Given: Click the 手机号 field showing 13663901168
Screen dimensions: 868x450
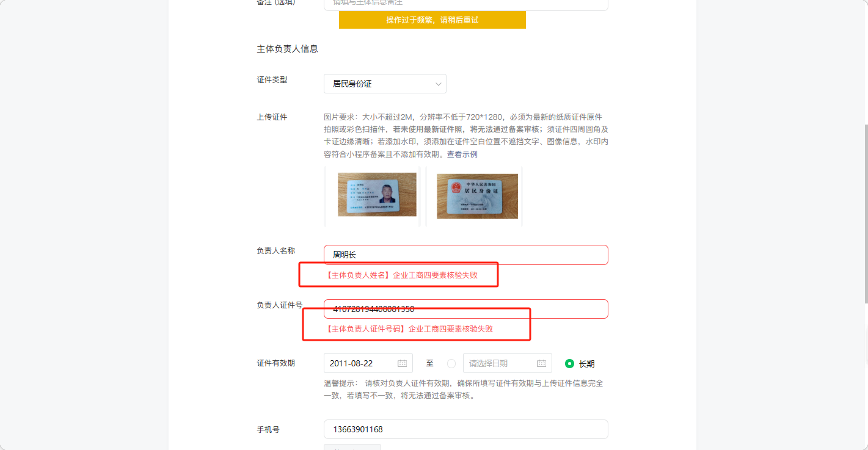Looking at the screenshot, I should click(x=465, y=429).
